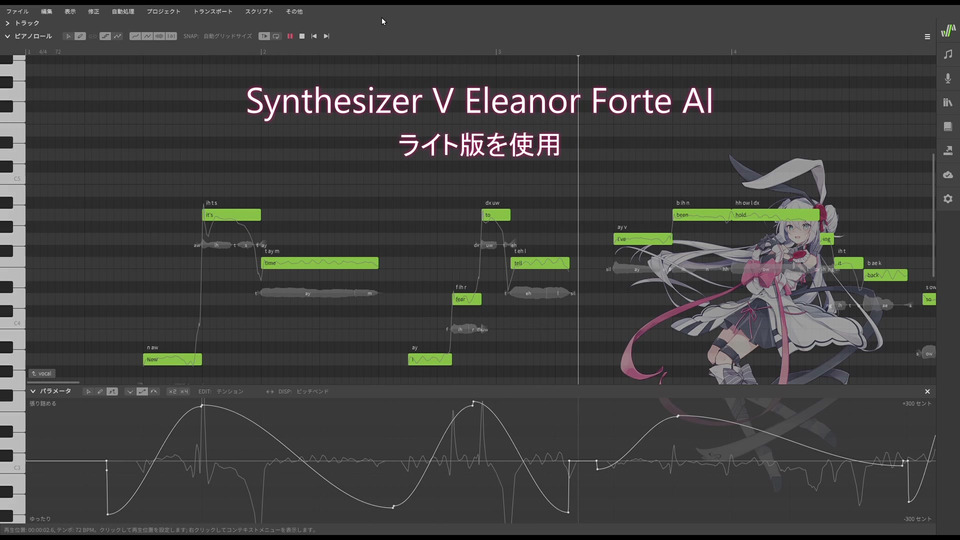The width and height of the screenshot is (960, 540).
Task: Open the スクリプト (Script) menu
Action: tap(259, 11)
